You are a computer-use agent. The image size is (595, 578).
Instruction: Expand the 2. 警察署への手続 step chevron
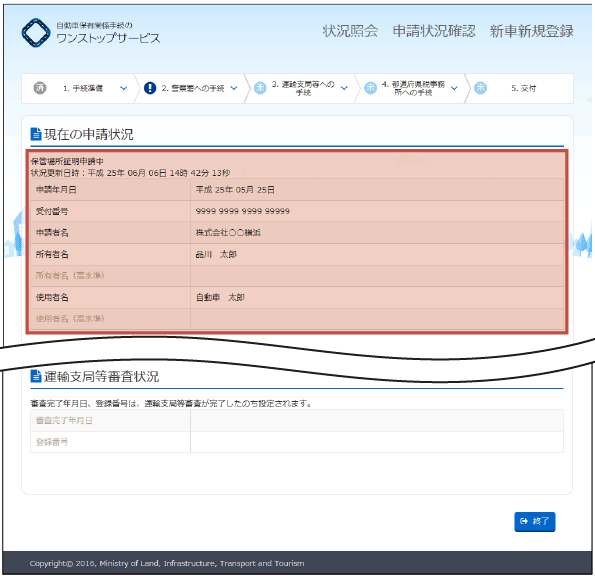click(x=234, y=88)
